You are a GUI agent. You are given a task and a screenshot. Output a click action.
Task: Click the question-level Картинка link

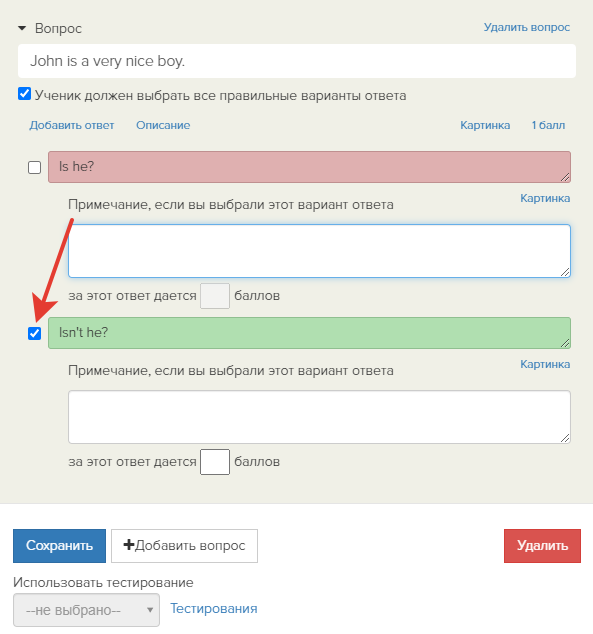485,125
